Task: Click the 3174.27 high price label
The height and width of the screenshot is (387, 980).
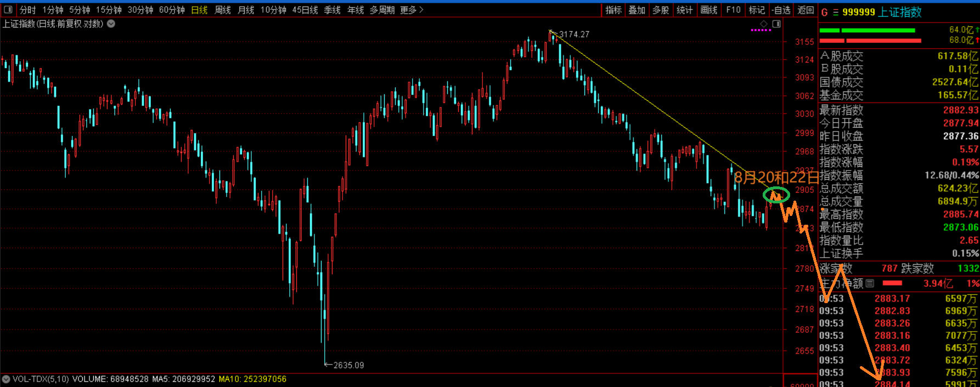Action: [574, 34]
